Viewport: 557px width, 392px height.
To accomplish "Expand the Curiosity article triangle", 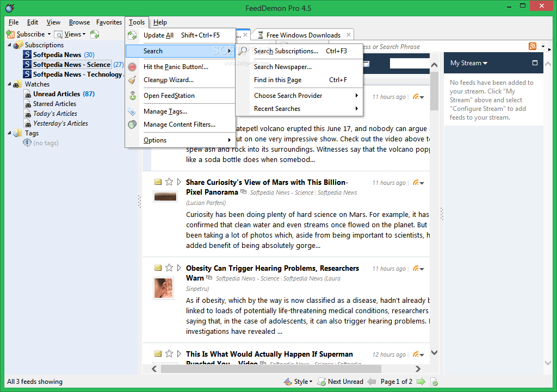I will click(179, 182).
